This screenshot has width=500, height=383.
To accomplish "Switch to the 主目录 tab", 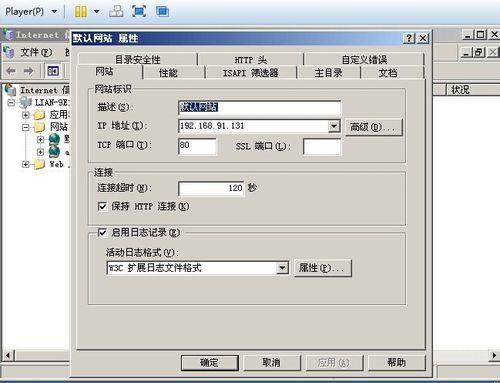I will tap(328, 72).
